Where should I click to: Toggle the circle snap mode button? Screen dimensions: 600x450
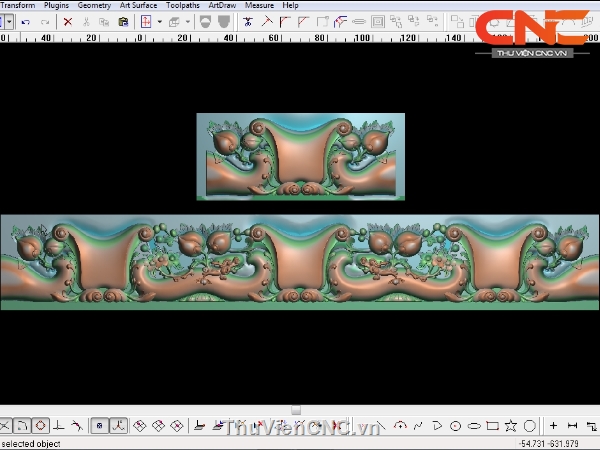[x=41, y=426]
